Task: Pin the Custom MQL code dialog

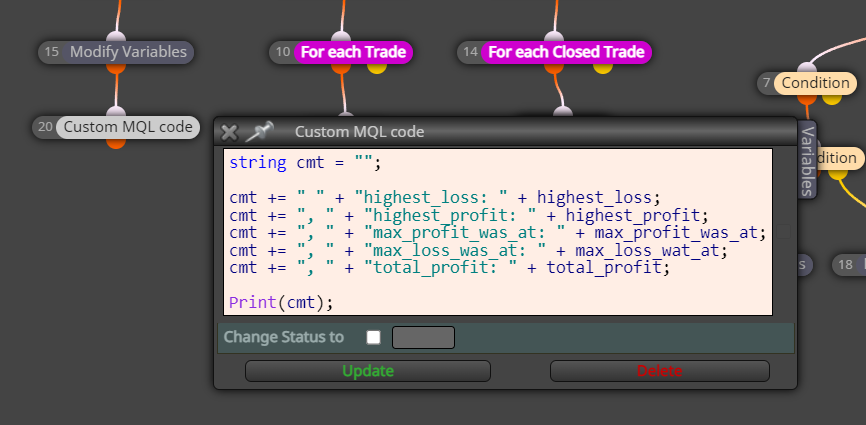Action: click(259, 132)
